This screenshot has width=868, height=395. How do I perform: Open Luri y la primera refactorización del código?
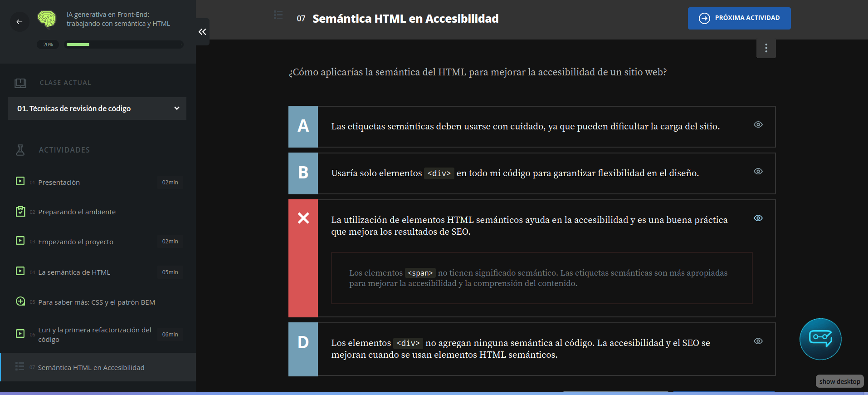(99, 335)
